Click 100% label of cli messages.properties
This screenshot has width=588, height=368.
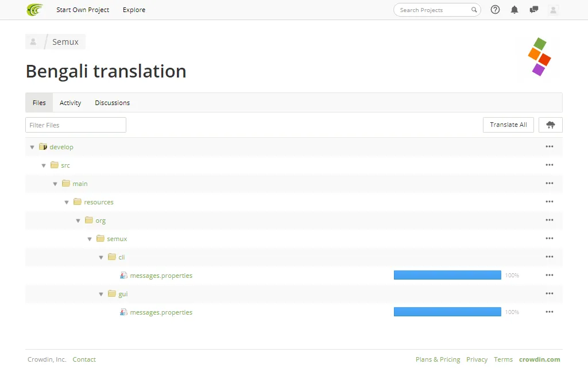click(x=512, y=275)
